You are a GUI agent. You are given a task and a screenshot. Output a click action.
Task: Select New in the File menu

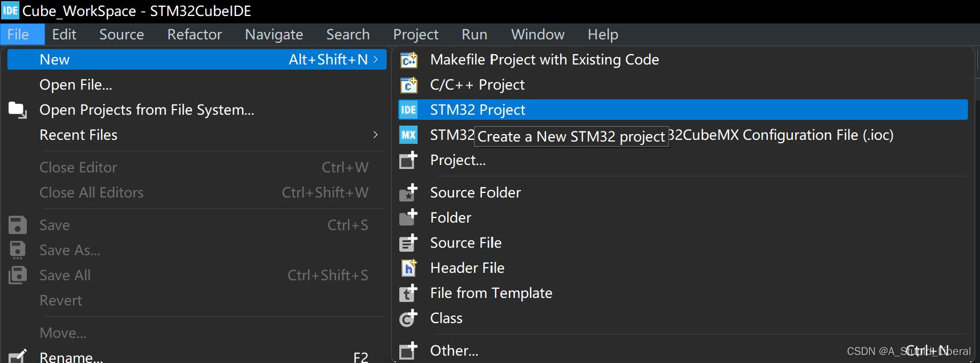[197, 59]
